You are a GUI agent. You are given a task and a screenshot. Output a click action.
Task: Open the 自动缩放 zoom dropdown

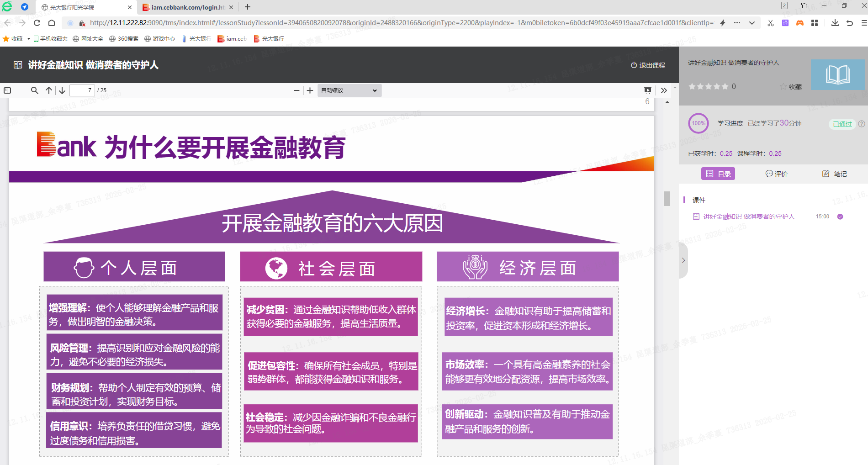pos(349,90)
